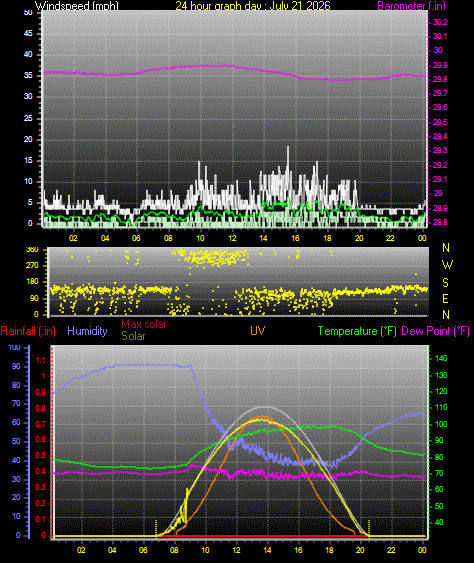
Task: Click the '29.2' barometer axis value
Action: click(x=440, y=165)
